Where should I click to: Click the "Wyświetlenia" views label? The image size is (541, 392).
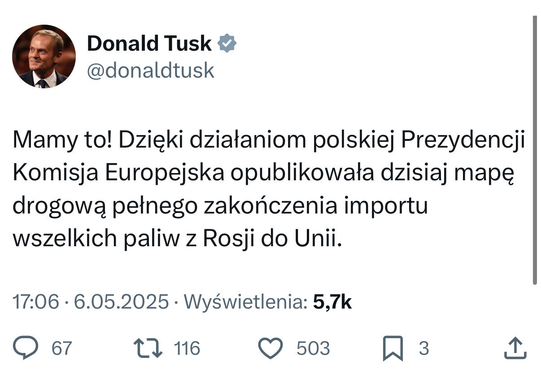245,302
